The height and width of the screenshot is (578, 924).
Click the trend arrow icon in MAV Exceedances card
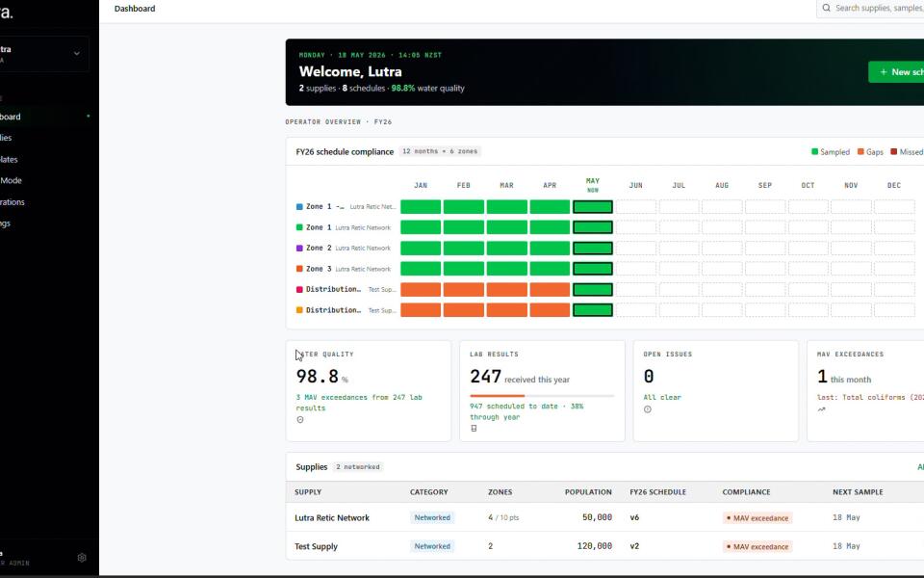821,409
